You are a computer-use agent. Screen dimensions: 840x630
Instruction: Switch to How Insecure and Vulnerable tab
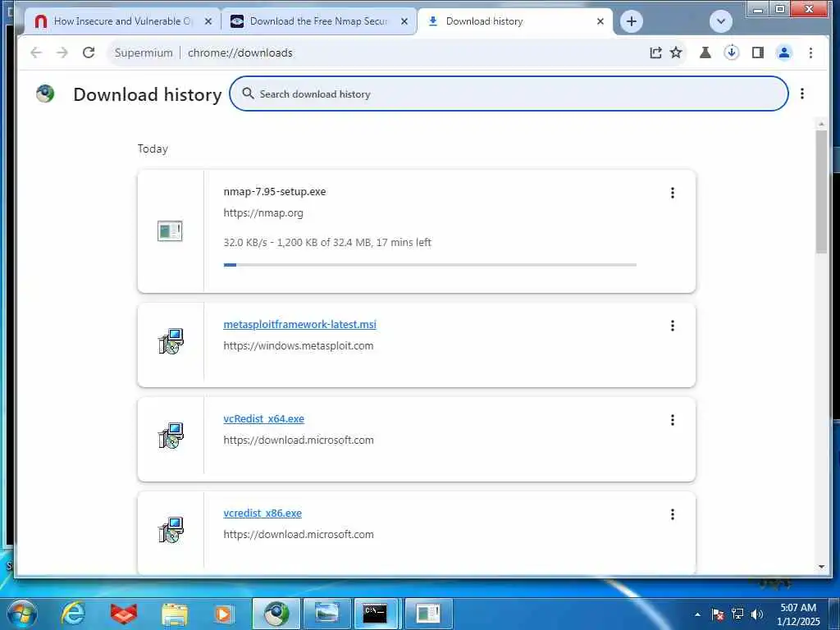pyautogui.click(x=123, y=21)
